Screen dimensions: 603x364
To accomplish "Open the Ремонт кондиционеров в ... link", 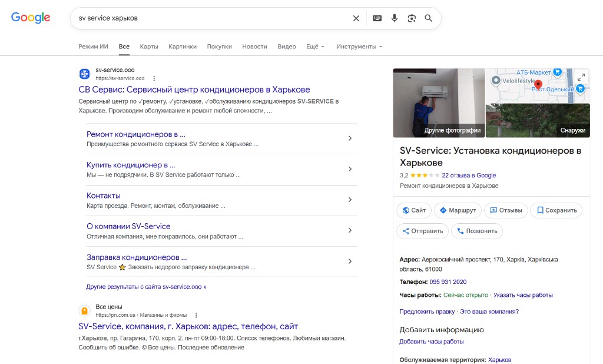I will point(136,134).
